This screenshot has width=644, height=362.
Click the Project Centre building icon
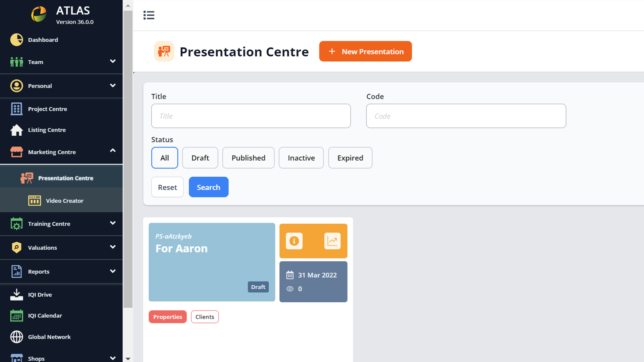tap(16, 109)
